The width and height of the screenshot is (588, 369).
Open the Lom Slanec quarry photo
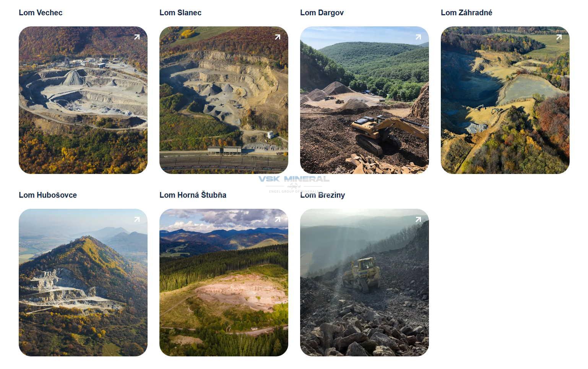[224, 100]
